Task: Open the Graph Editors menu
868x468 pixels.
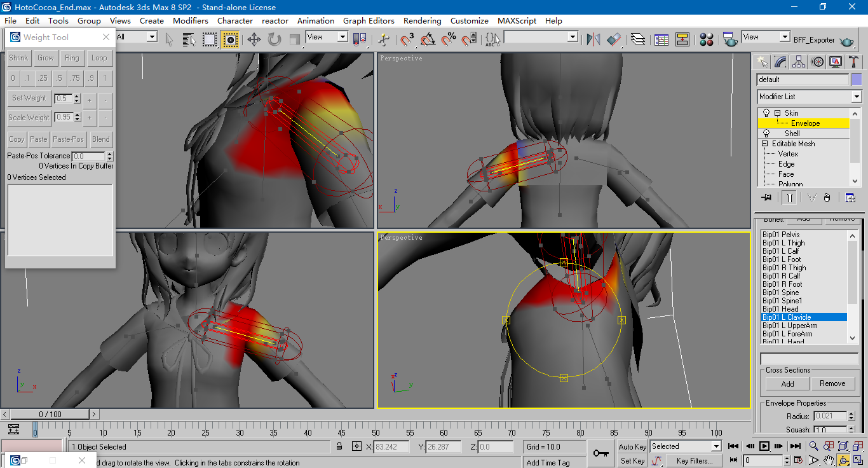Action: click(369, 20)
